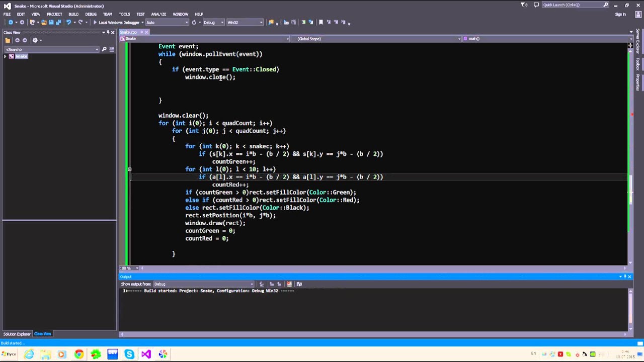The height and width of the screenshot is (362, 644).
Task: Pin the Output panel with auto-hide pin
Action: (625, 277)
